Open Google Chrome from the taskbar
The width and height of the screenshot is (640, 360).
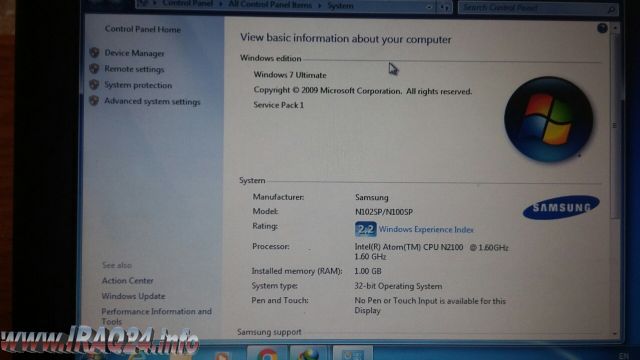267,353
